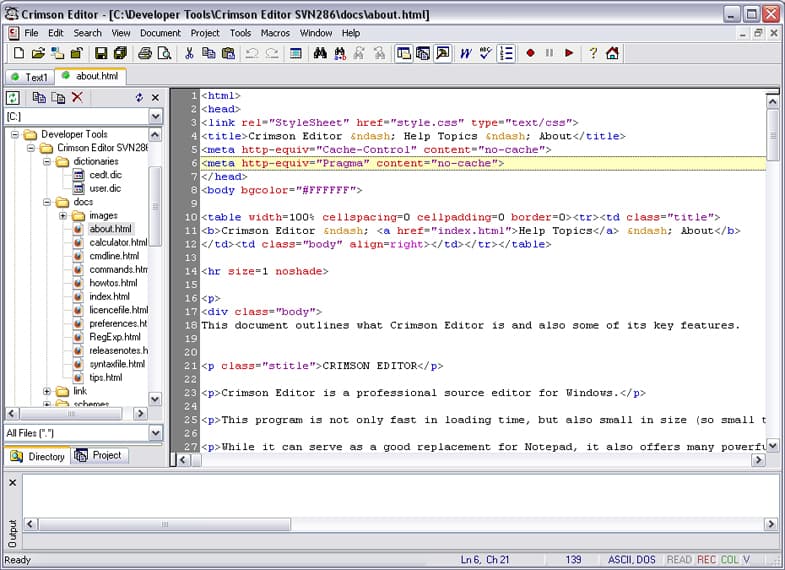Start macro recording with red dot
The height and width of the screenshot is (570, 785).
pyautogui.click(x=530, y=53)
